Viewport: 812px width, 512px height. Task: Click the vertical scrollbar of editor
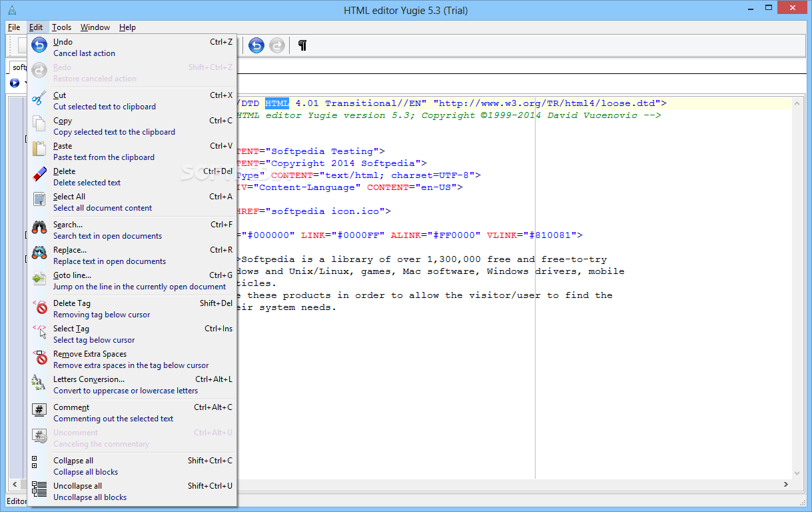click(796, 287)
